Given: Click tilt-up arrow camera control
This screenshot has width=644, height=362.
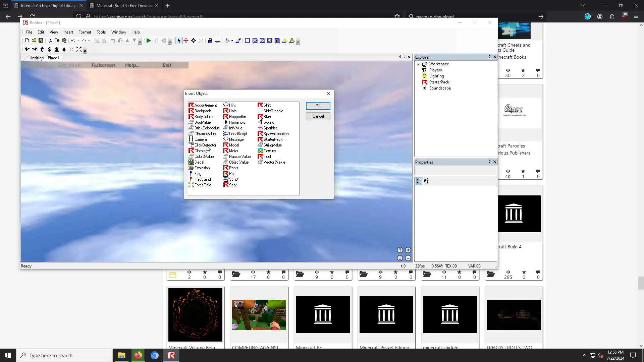Looking at the screenshot, I should tap(400, 250).
